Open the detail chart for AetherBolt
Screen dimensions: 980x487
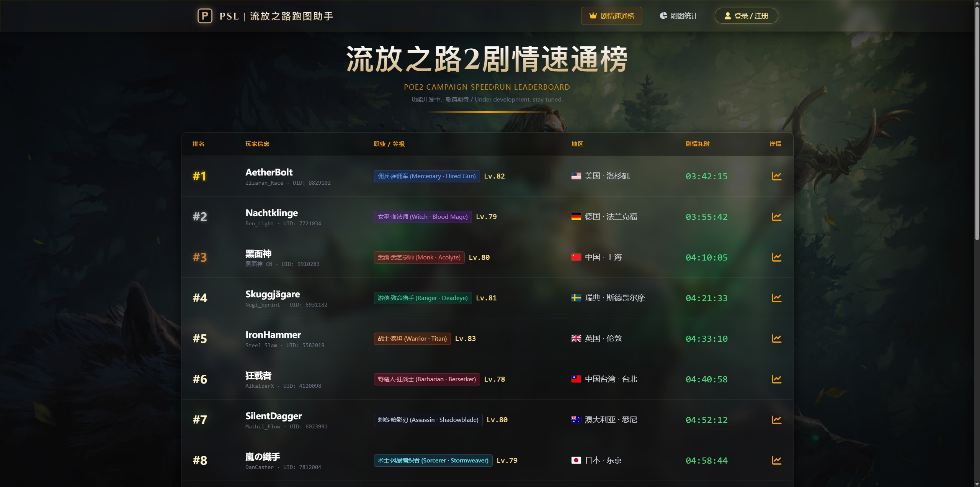tap(777, 176)
